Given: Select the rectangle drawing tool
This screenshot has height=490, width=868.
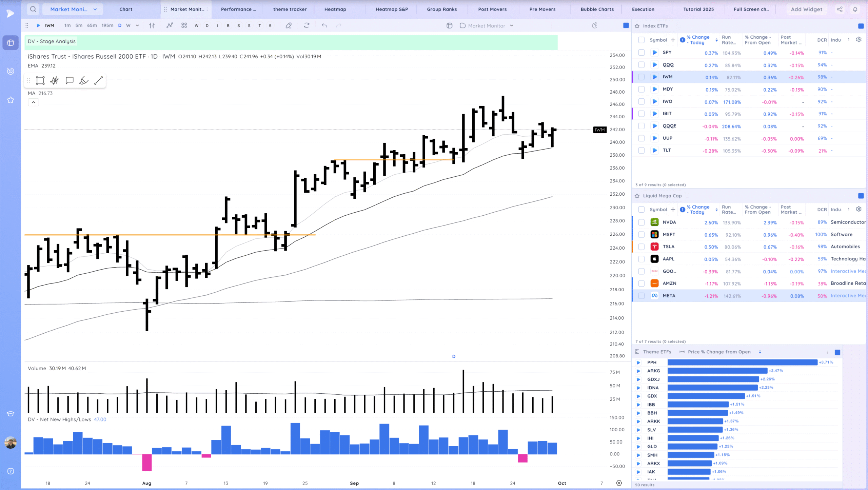Looking at the screenshot, I should coord(40,80).
